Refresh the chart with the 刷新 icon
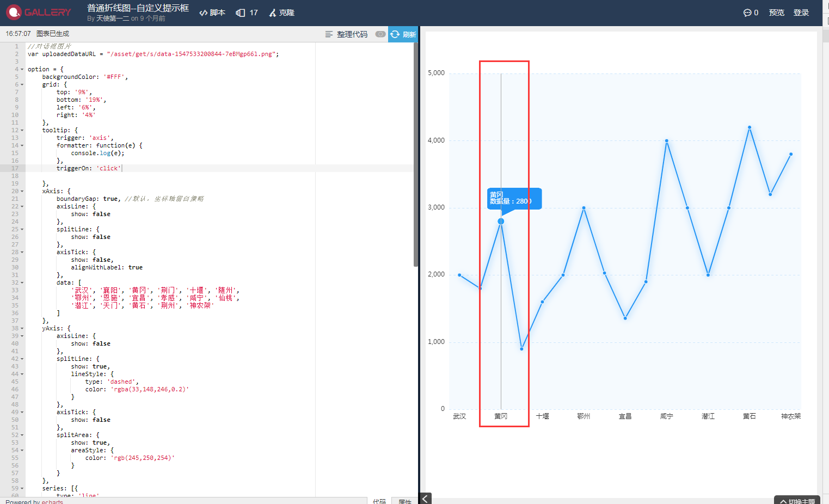Screen dimensions: 829x504 coord(404,33)
